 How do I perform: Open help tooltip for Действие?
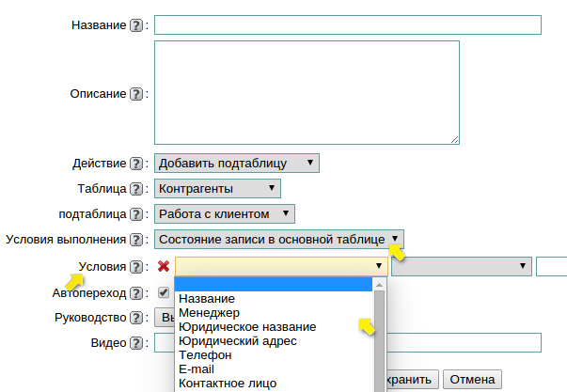[136, 164]
